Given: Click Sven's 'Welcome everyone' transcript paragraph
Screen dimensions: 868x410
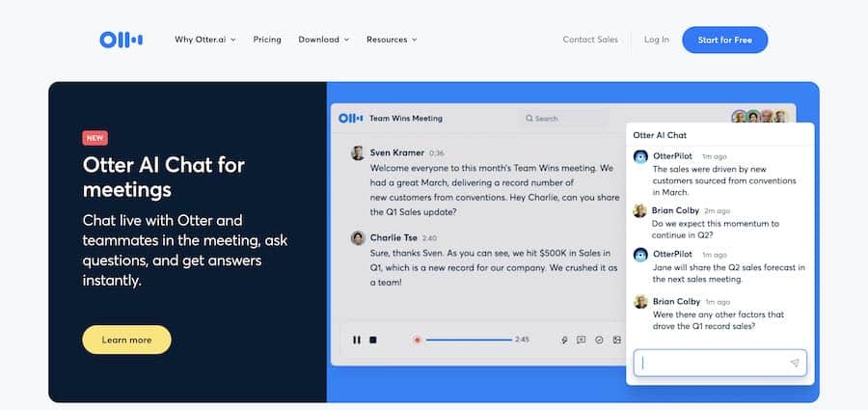Looking at the screenshot, I should pos(495,189).
